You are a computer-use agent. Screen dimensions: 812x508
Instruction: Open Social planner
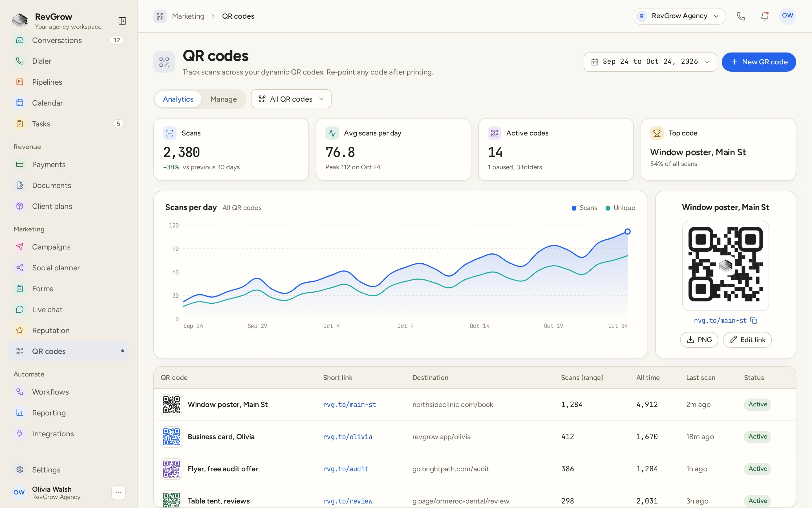69,268
